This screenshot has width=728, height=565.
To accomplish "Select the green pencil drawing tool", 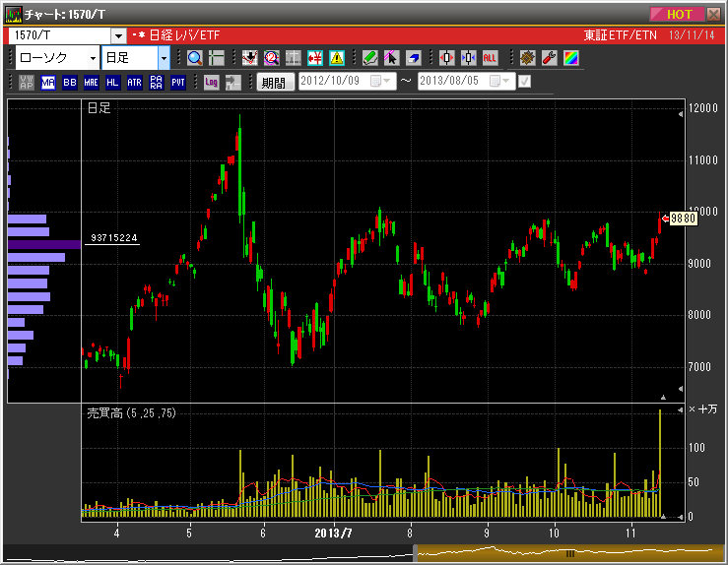I will [369, 58].
